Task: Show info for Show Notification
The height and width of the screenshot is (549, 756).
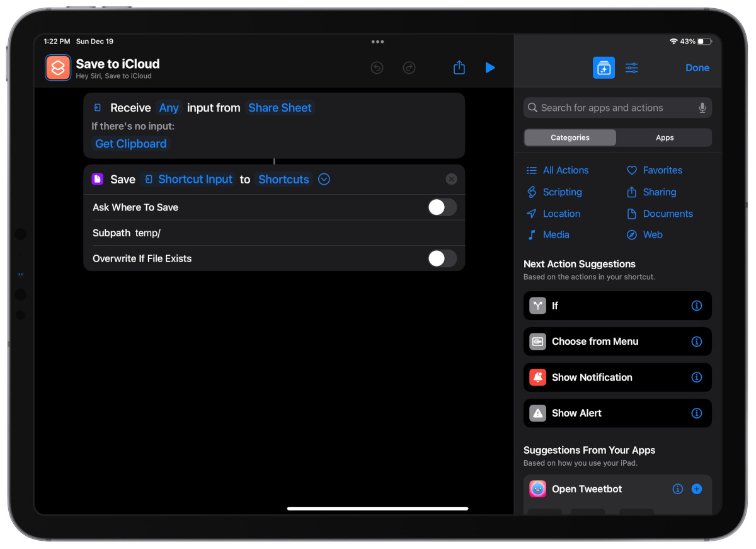Action: 697,378
